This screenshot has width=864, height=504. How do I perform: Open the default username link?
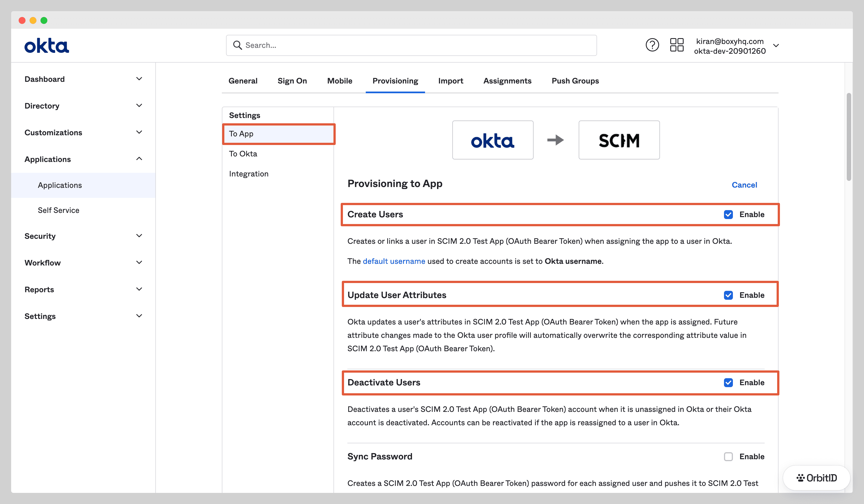tap(394, 261)
